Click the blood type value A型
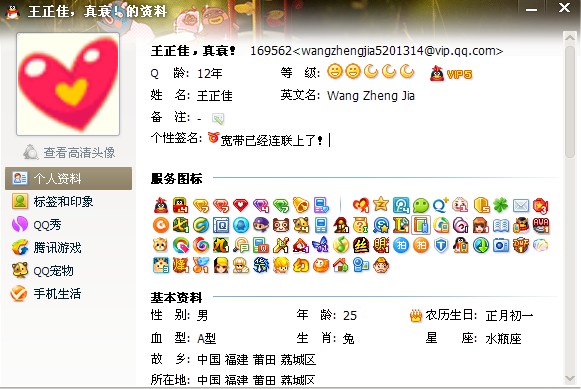Screen dimensions: 581x389 (206, 338)
